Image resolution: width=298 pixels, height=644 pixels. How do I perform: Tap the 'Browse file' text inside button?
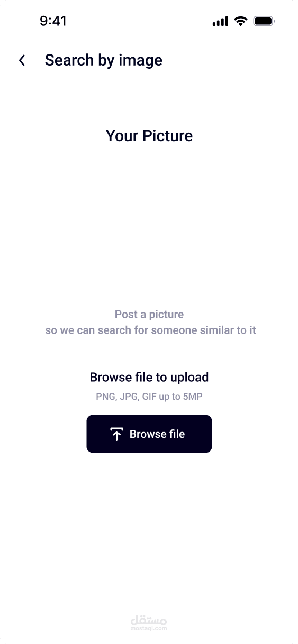(157, 434)
